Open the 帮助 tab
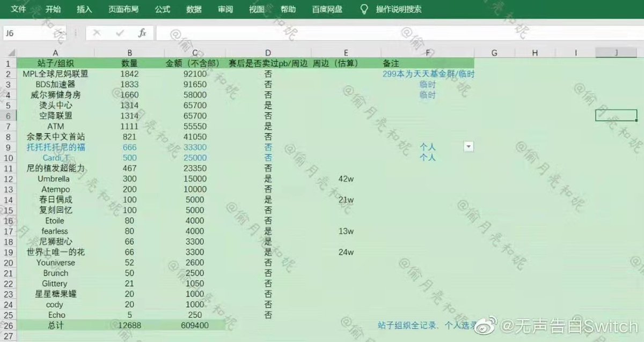This screenshot has width=644, height=342. click(x=288, y=9)
